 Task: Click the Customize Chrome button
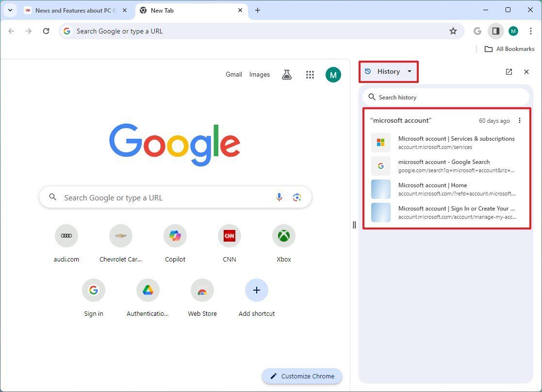(301, 376)
